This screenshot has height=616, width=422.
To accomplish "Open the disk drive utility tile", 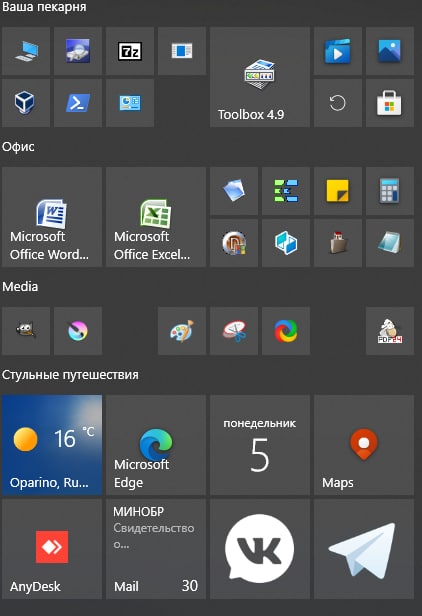I will point(78,51).
